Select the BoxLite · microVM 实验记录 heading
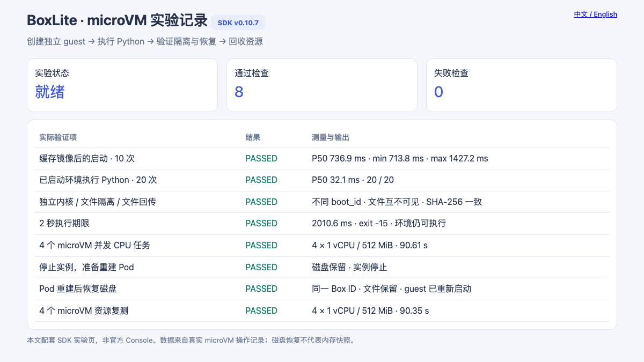644x362 pixels. [117, 20]
